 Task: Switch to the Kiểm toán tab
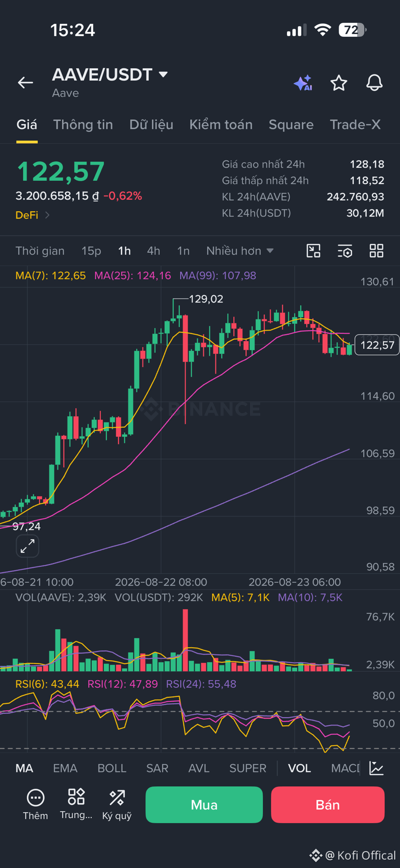click(221, 125)
